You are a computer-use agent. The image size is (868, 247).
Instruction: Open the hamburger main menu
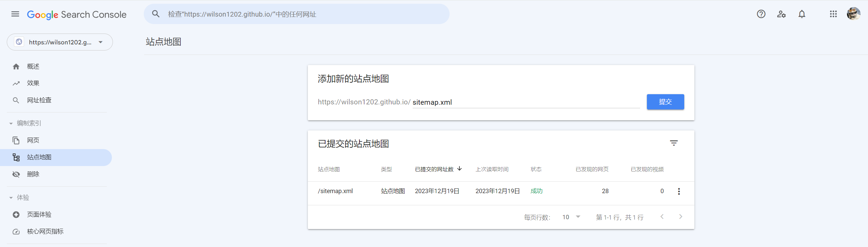15,14
